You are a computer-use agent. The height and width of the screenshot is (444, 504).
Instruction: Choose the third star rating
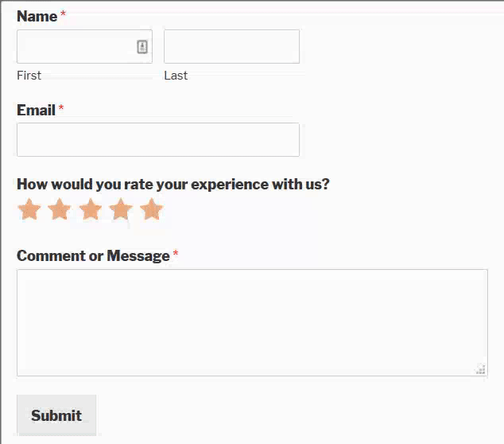[91, 208]
